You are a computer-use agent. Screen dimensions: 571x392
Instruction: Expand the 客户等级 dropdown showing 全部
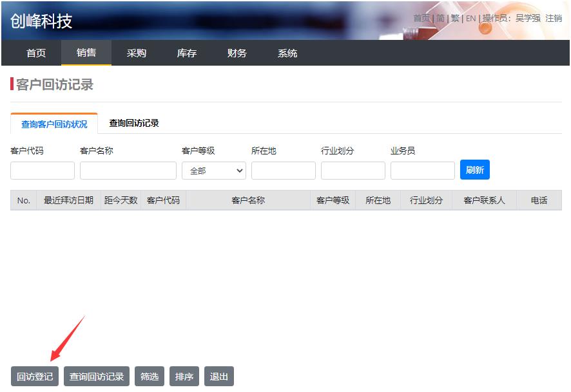pyautogui.click(x=214, y=171)
